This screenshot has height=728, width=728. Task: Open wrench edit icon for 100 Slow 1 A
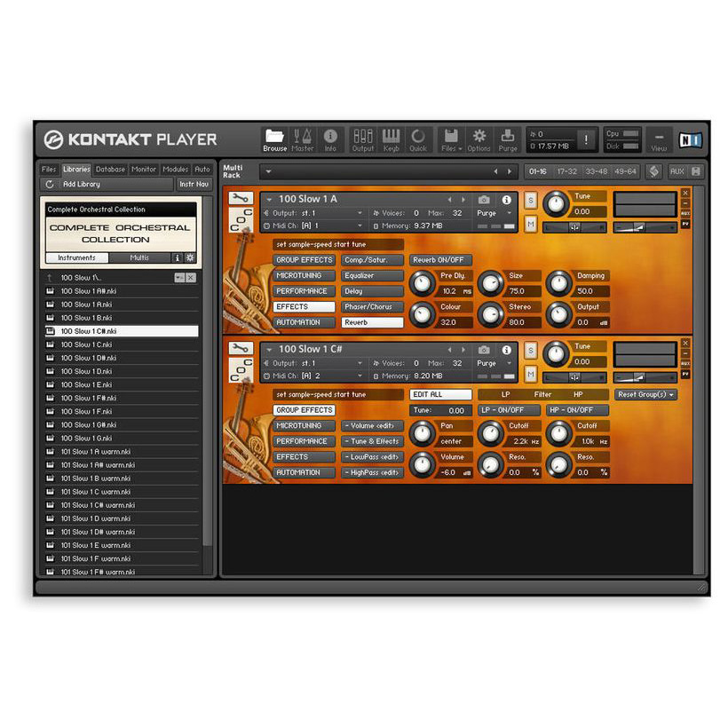(x=241, y=198)
